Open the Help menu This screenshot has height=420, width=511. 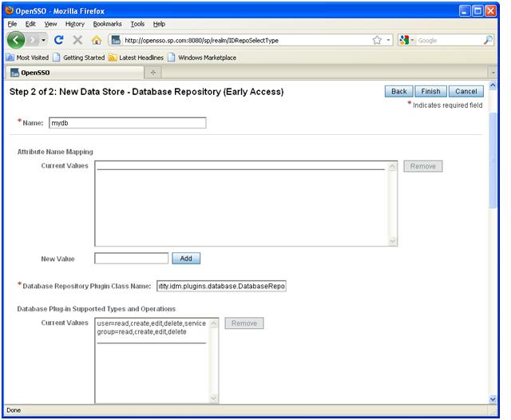[x=159, y=24]
